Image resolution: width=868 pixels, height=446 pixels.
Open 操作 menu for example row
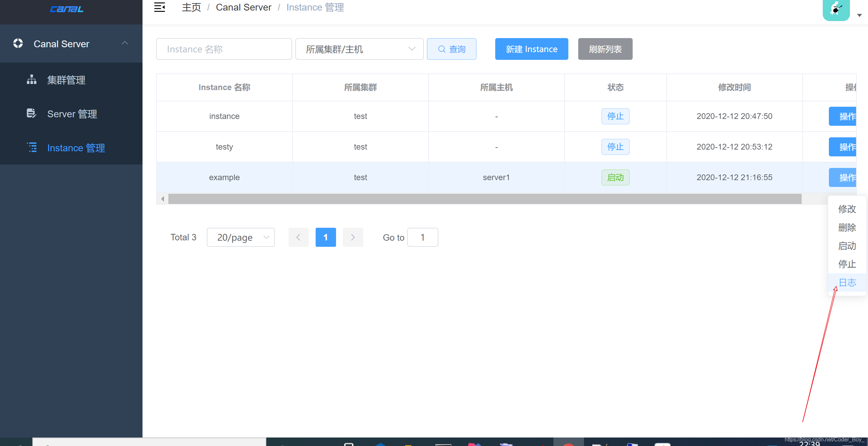pos(843,177)
